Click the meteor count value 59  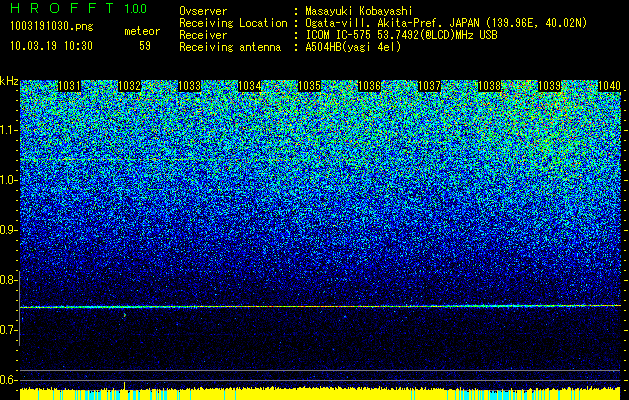point(145,46)
